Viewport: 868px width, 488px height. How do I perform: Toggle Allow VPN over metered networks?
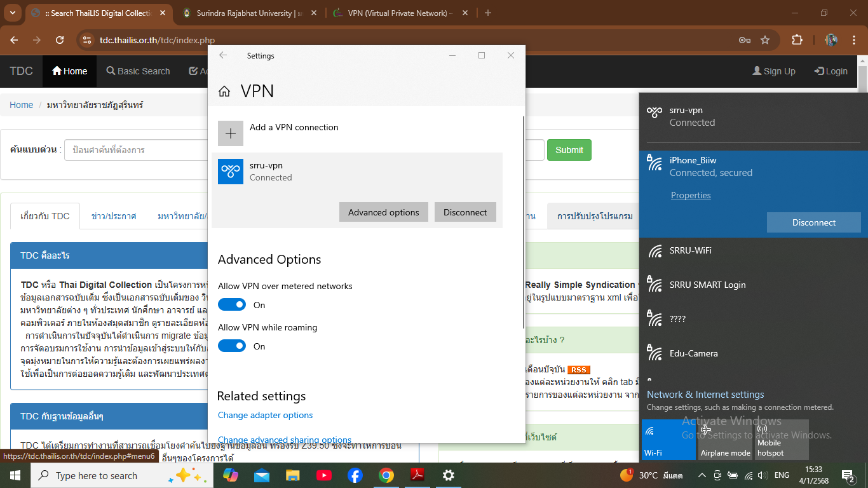click(x=232, y=305)
